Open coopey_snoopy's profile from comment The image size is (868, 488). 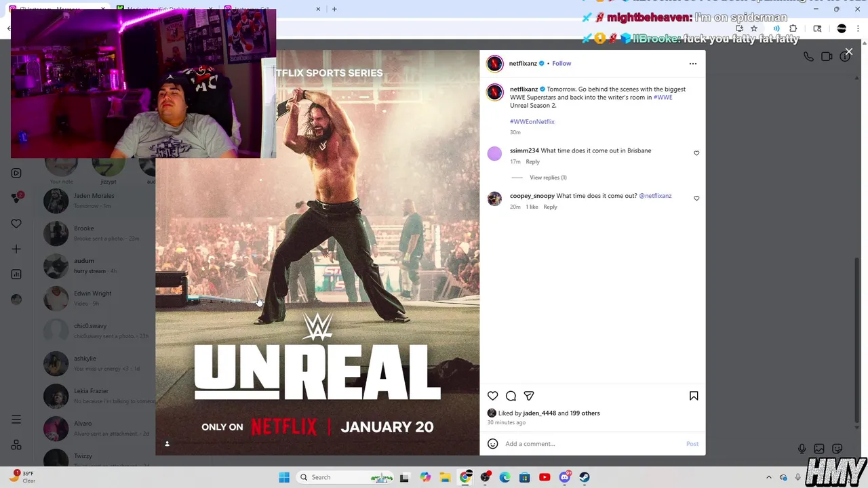point(532,196)
